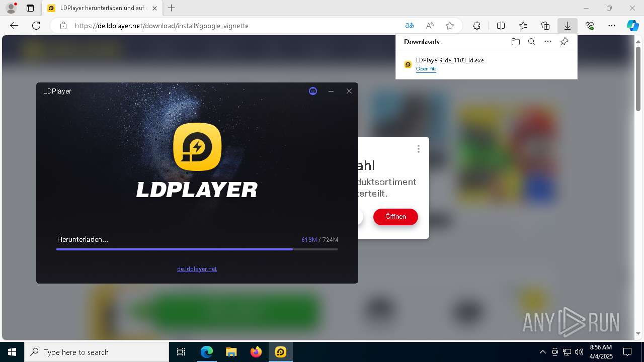The width and height of the screenshot is (644, 362).
Task: Translate the page with translate icon
Action: click(x=410, y=26)
